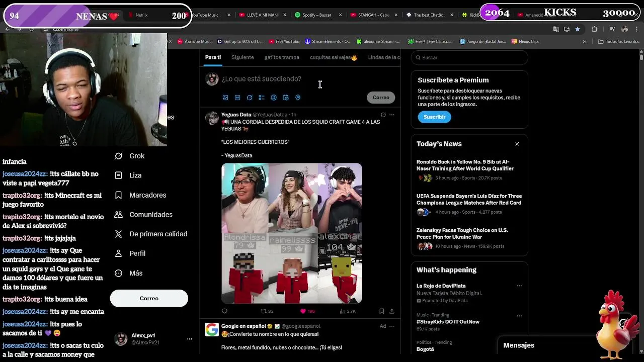The width and height of the screenshot is (644, 362).
Task: Open the Bogotá trending topic
Action: tap(425, 349)
